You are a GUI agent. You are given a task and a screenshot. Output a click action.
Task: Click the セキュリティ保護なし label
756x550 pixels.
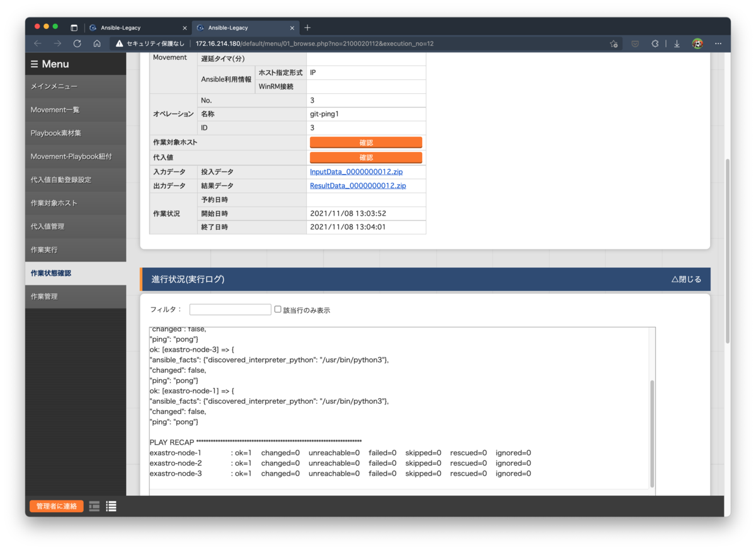pos(156,43)
